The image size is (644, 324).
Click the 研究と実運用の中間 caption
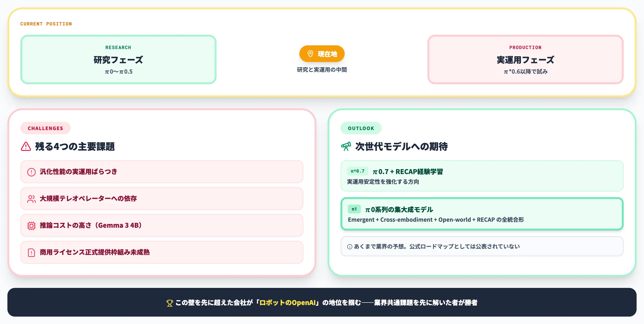coord(322,70)
